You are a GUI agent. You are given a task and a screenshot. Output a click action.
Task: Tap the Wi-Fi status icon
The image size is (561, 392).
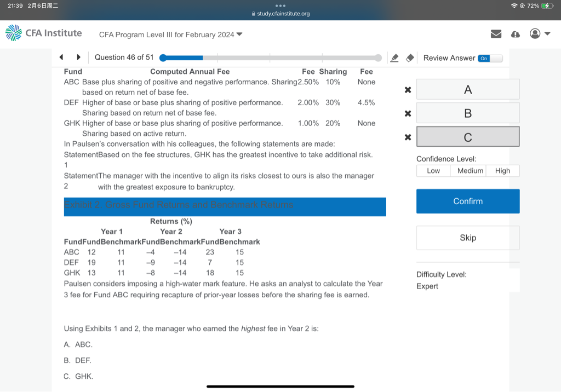514,5
